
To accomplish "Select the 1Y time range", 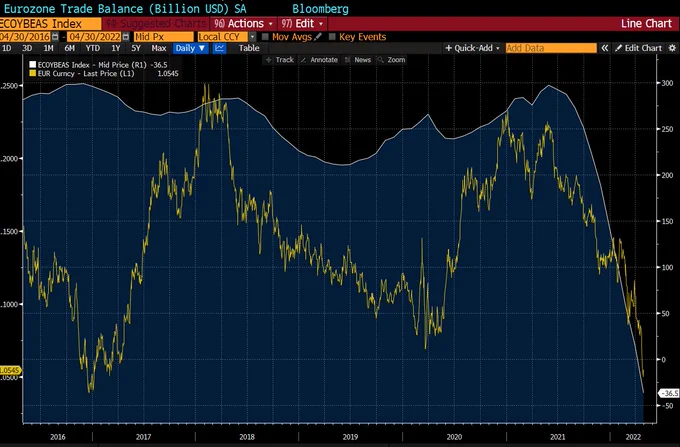I will click(x=115, y=48).
